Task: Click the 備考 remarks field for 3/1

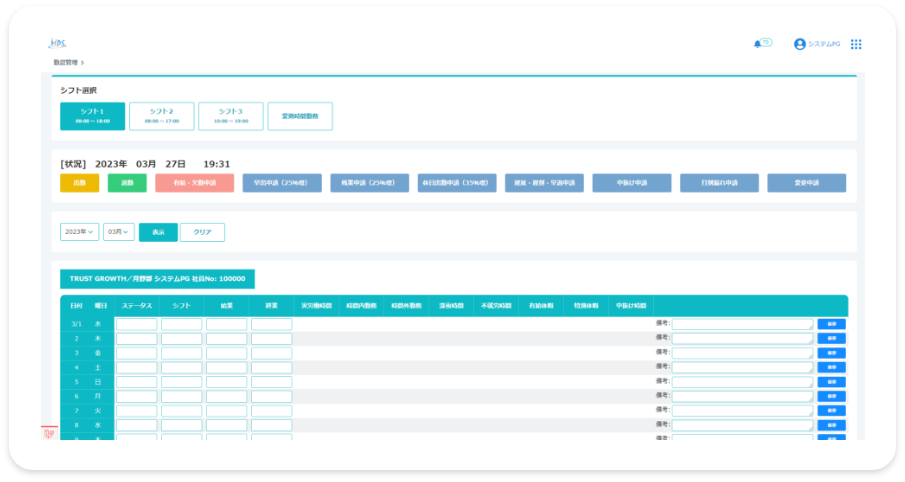Action: [742, 324]
